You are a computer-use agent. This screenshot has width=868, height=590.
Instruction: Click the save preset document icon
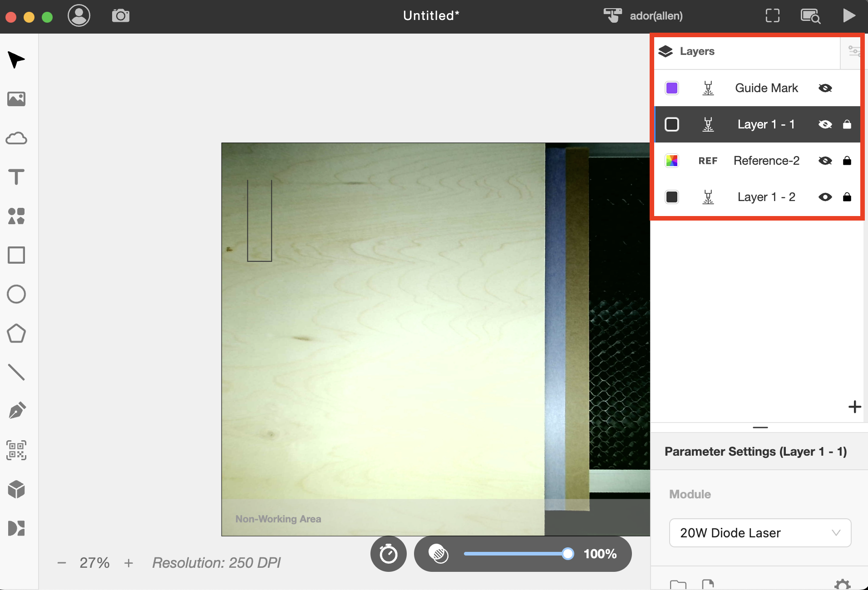[x=708, y=585]
